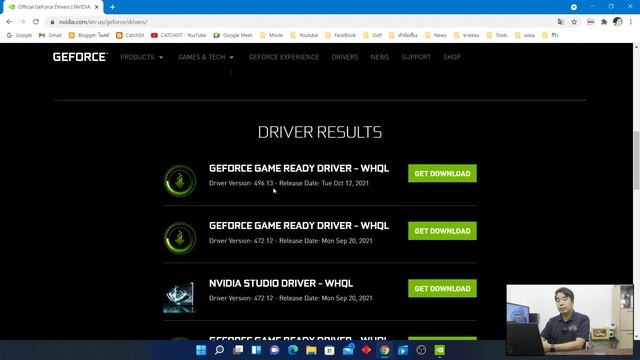
Task: Open the NVIDIA app on the taskbar
Action: click(x=440, y=350)
